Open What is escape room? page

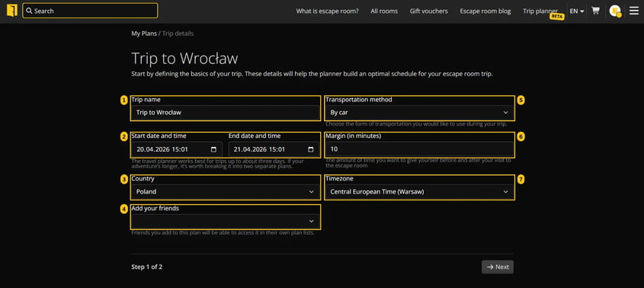pyautogui.click(x=328, y=11)
